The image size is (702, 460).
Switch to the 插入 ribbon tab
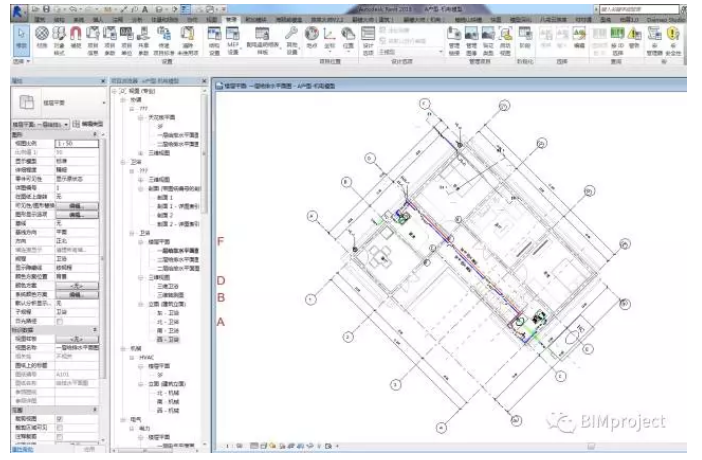tap(98, 20)
